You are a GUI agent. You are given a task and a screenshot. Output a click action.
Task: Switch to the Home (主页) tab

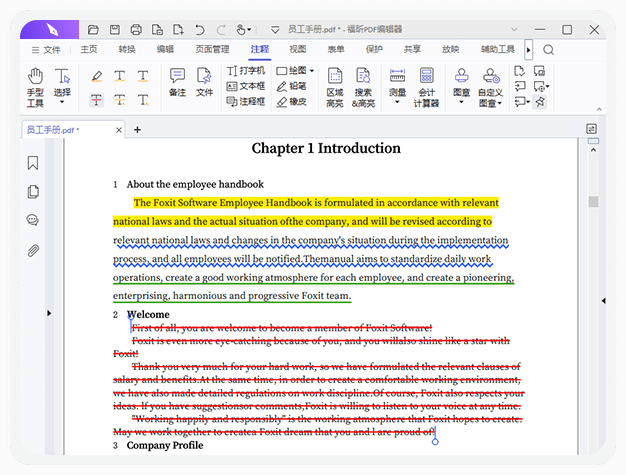click(x=89, y=49)
